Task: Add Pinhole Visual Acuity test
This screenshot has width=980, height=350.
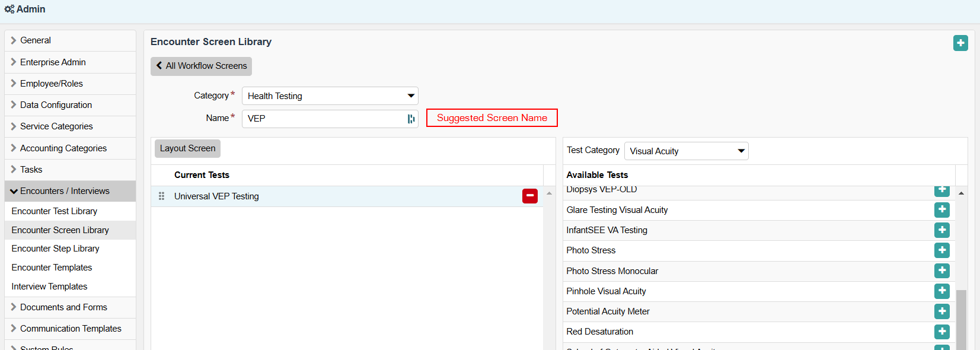Action: (941, 291)
